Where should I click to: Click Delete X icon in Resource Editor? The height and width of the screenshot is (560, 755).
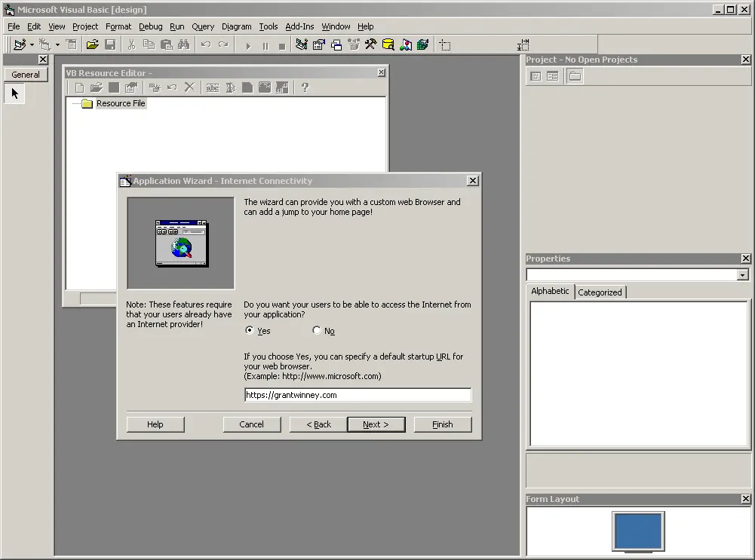[190, 87]
